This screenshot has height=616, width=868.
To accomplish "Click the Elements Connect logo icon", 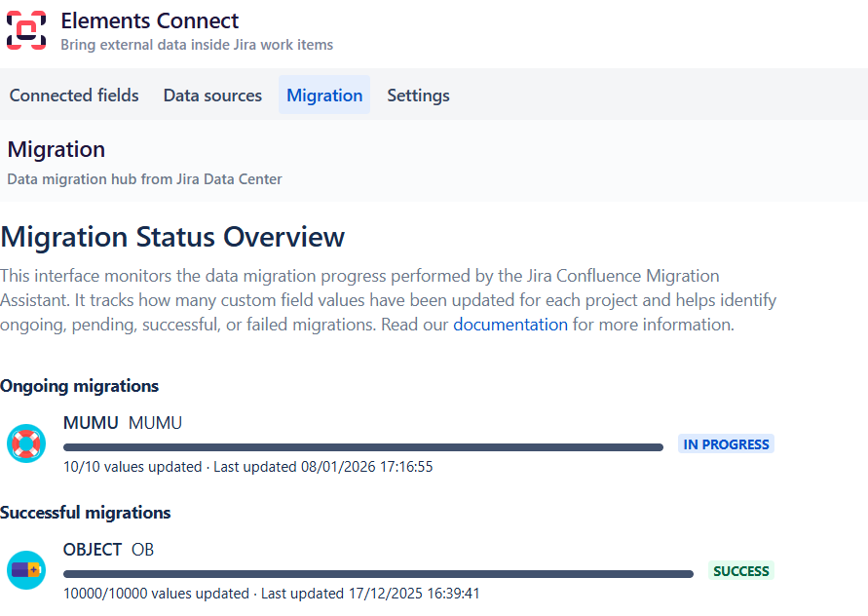I will 26,30.
